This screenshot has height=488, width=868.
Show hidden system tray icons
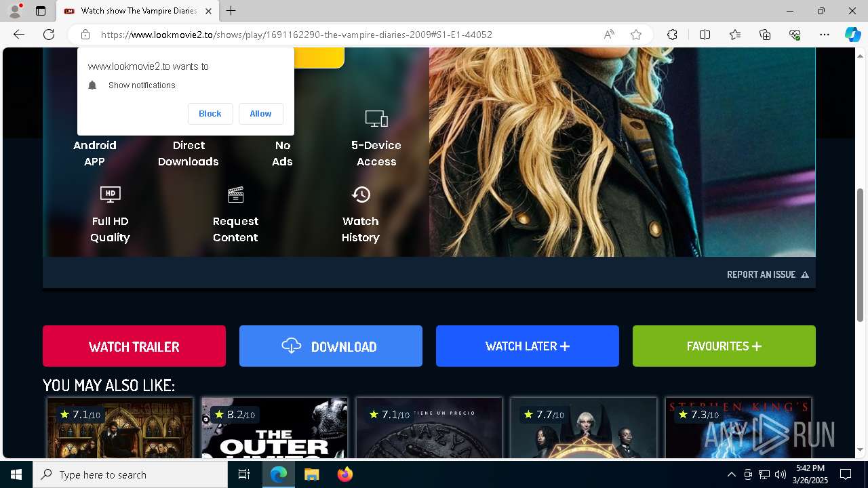(x=731, y=474)
